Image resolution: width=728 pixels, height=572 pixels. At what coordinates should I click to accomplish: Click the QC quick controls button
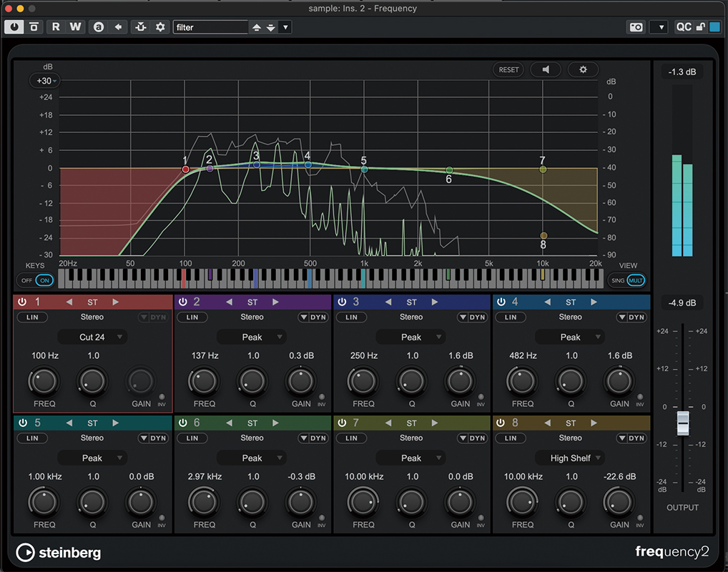[684, 27]
